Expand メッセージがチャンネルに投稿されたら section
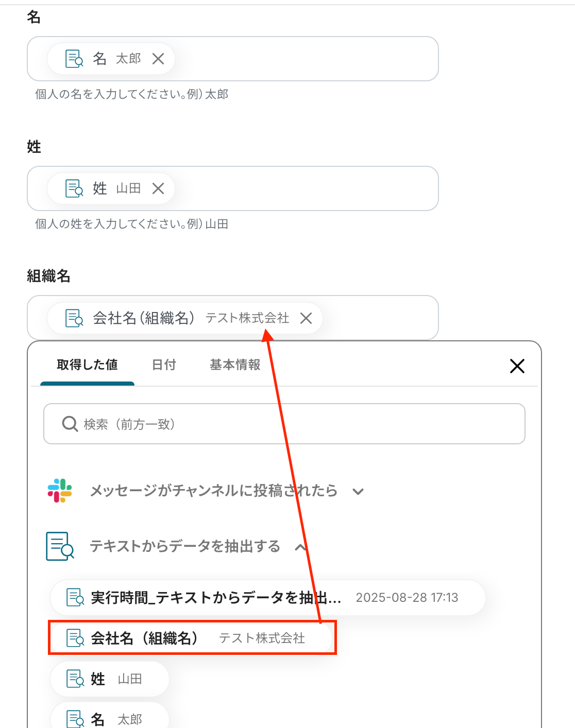Viewport: 575px width, 728px height. tap(358, 491)
